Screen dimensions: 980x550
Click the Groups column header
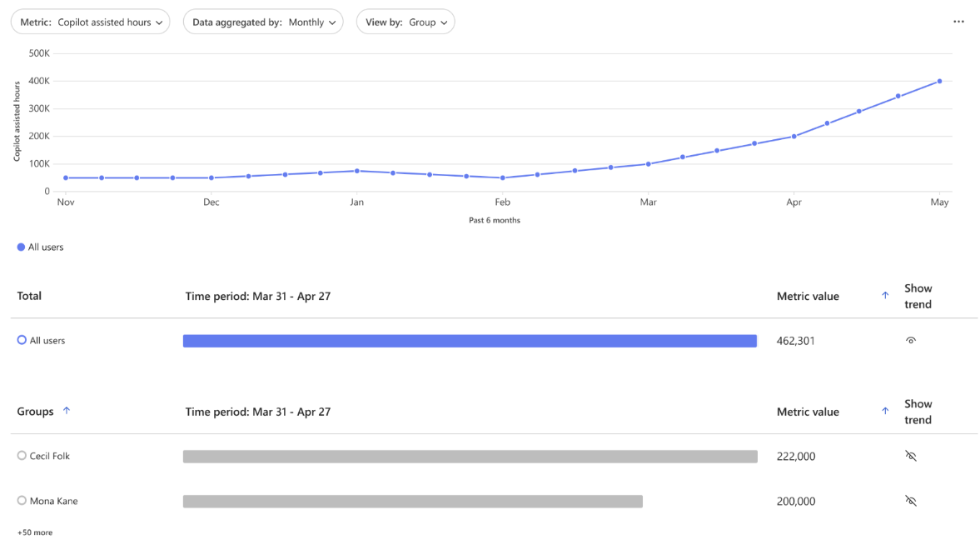click(35, 412)
